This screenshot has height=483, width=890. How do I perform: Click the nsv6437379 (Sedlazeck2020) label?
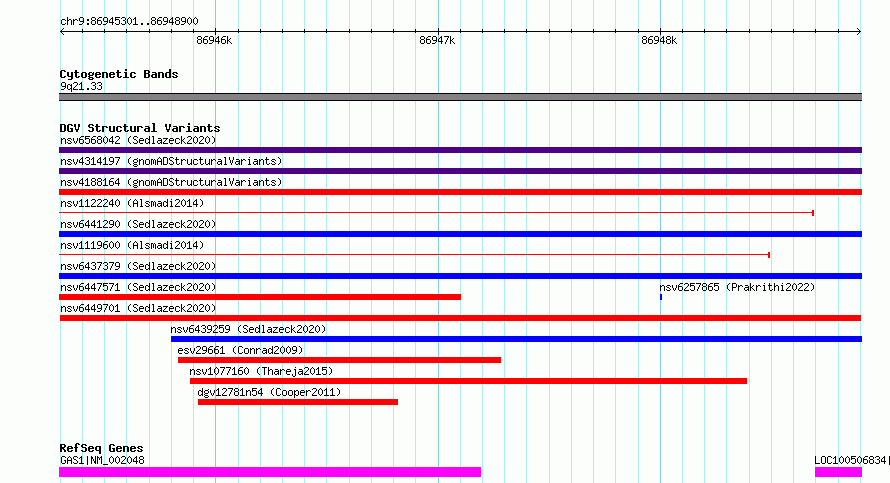pos(138,266)
